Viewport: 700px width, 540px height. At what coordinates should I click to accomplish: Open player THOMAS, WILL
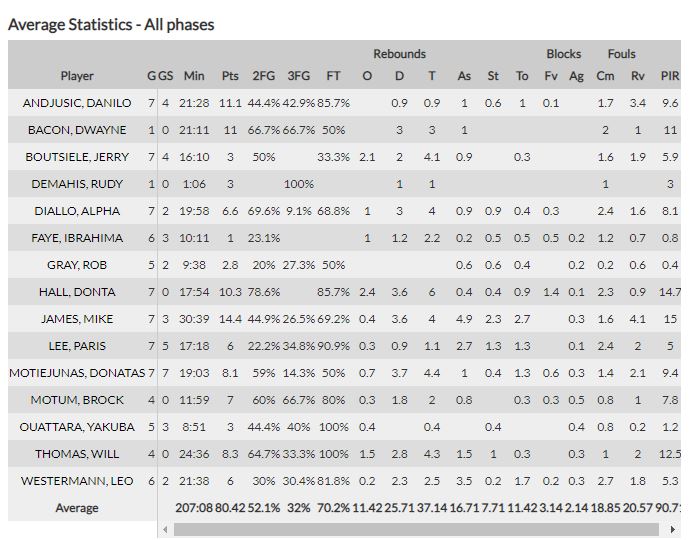77,454
